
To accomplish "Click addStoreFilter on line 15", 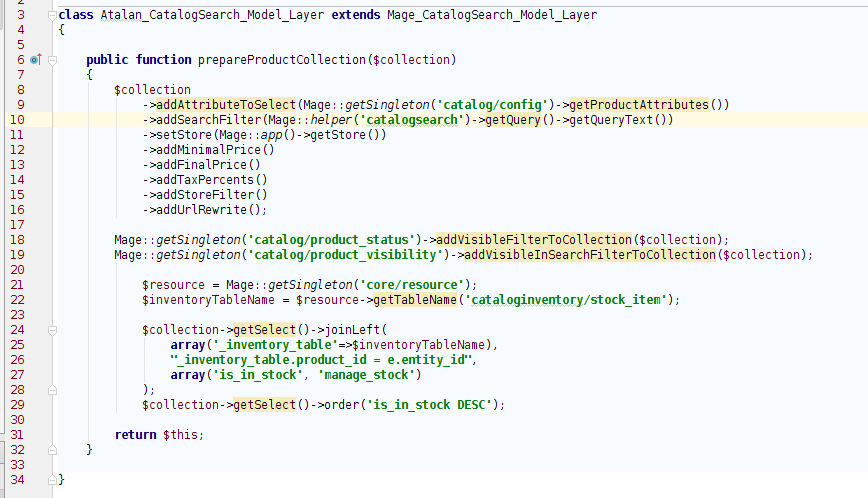I will click(205, 194).
